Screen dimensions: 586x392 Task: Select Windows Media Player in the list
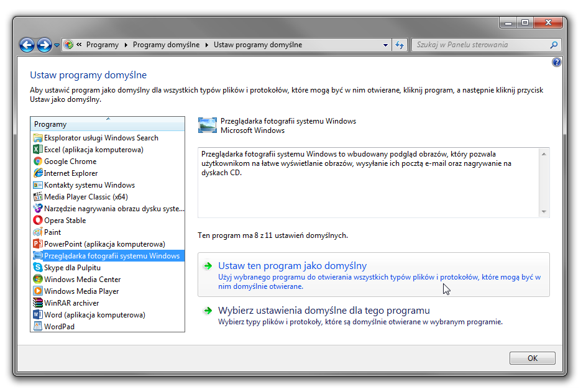point(108,291)
